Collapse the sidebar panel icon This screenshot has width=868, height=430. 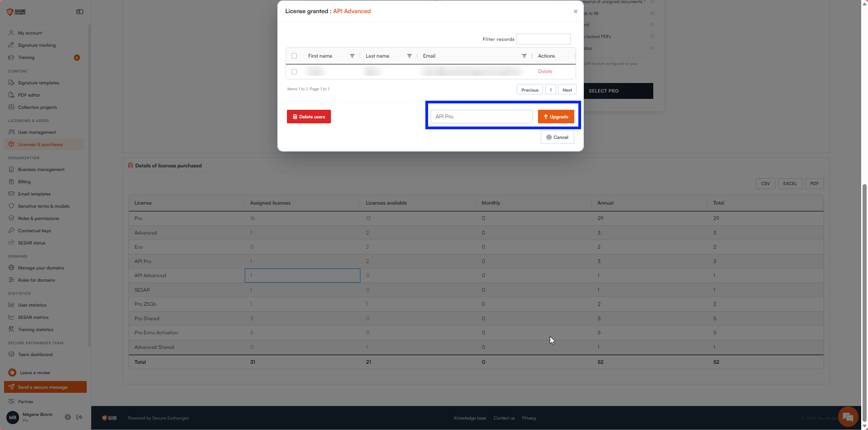[80, 12]
